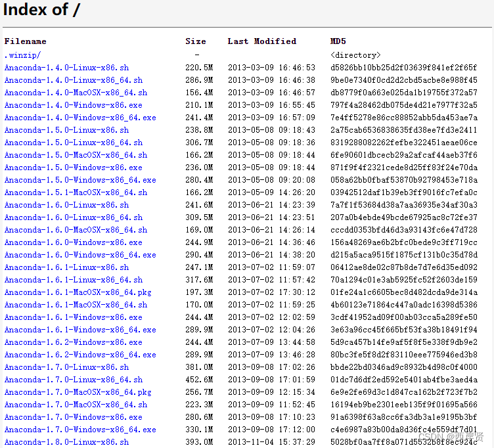This screenshot has height=448, width=494.
Task: Select MD5 hash 871f9f4f2321cede8d25ff83f24e70da
Action: pyautogui.click(x=404, y=168)
